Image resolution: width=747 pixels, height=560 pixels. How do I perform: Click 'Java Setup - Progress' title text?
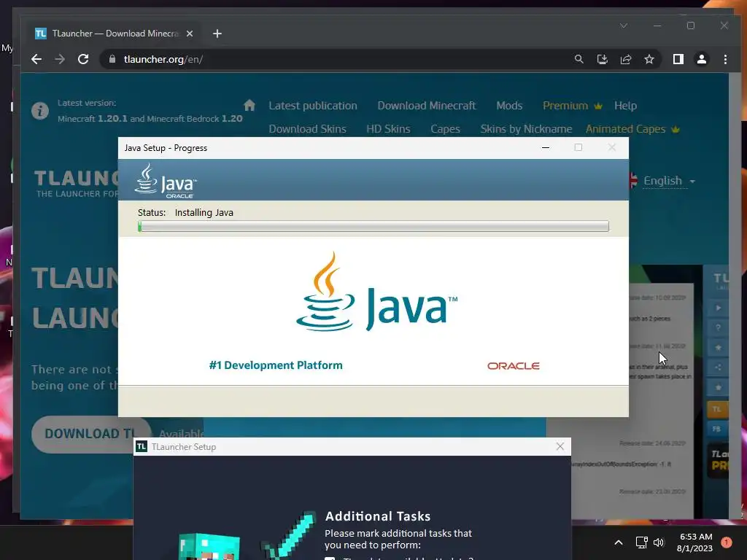(166, 147)
